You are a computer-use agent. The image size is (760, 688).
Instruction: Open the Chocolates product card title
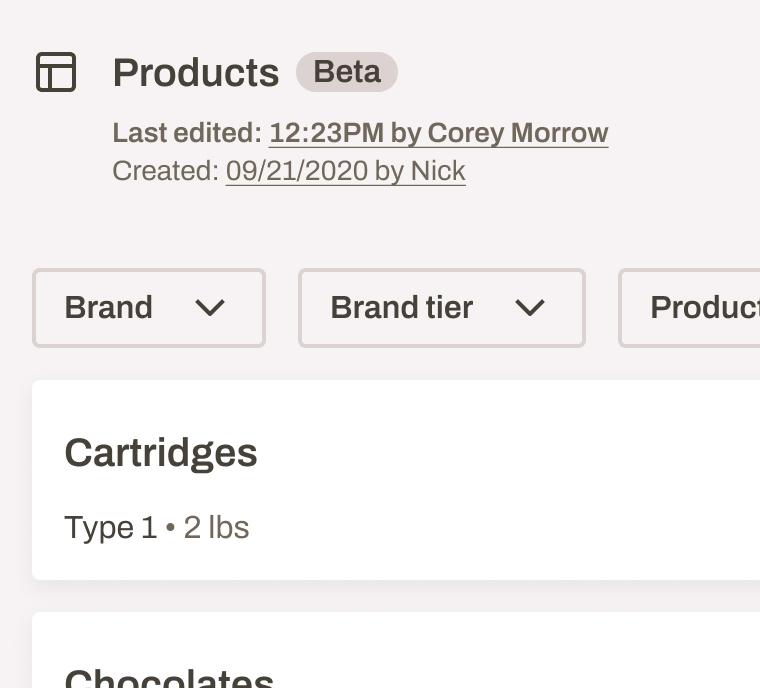pos(169,678)
